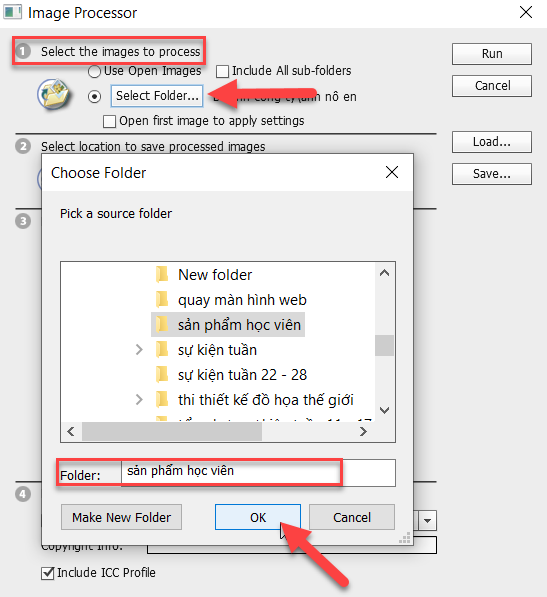Click the Folder name input field
The image size is (547, 597).
pyautogui.click(x=258, y=473)
